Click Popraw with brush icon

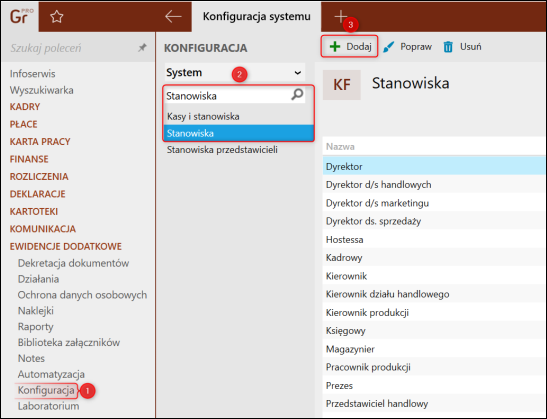[407, 46]
